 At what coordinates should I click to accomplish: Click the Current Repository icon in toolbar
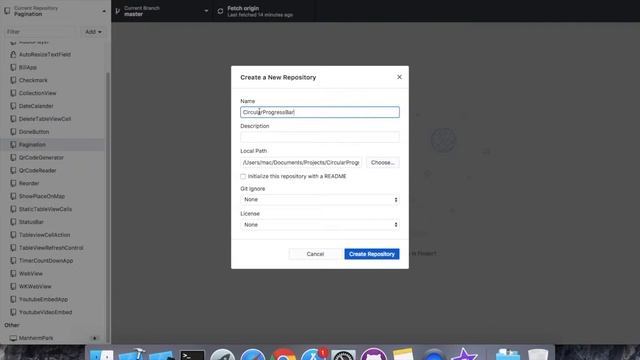click(7, 11)
